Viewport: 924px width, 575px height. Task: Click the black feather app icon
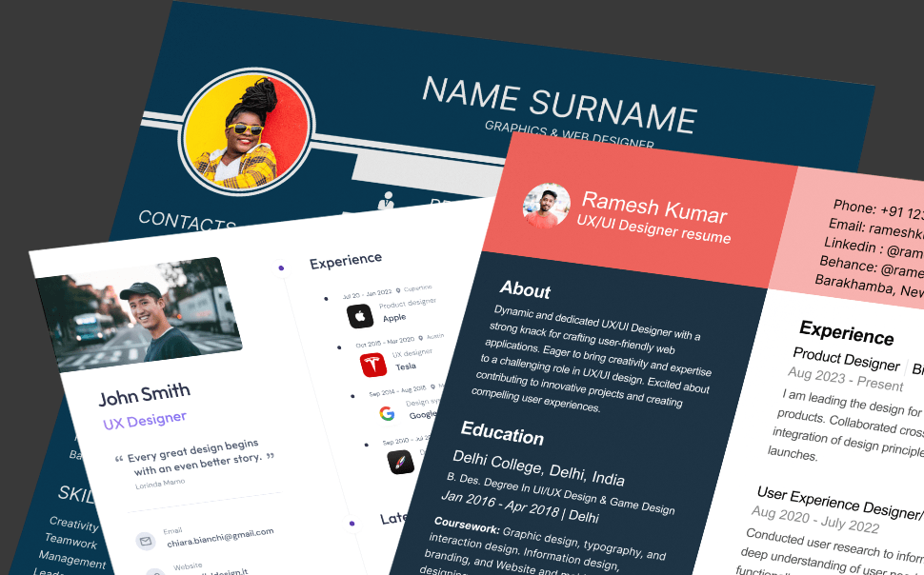pos(400,462)
